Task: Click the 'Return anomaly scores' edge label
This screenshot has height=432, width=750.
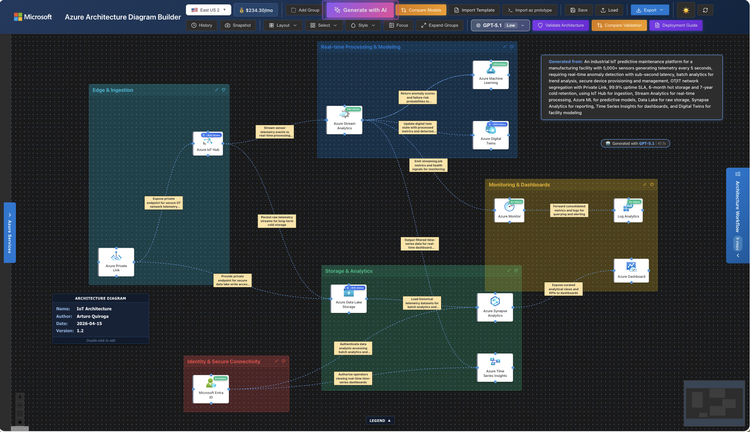Action: (x=418, y=98)
